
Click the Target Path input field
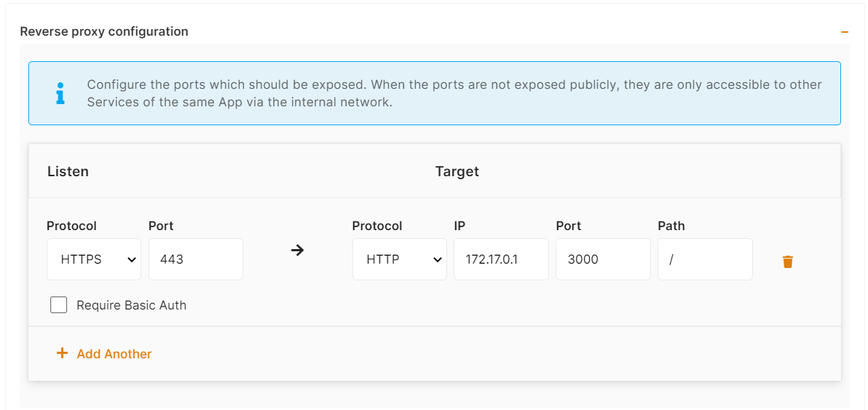pos(705,259)
